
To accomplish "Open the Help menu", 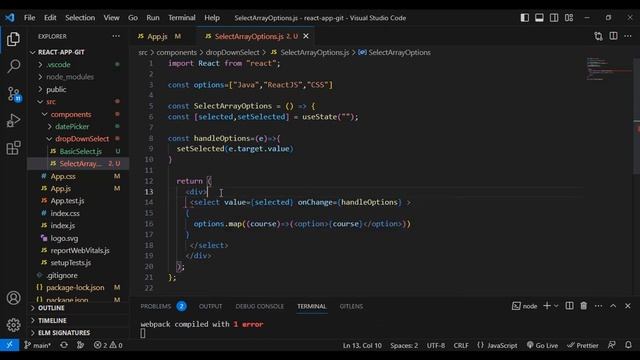I will coord(212,18).
